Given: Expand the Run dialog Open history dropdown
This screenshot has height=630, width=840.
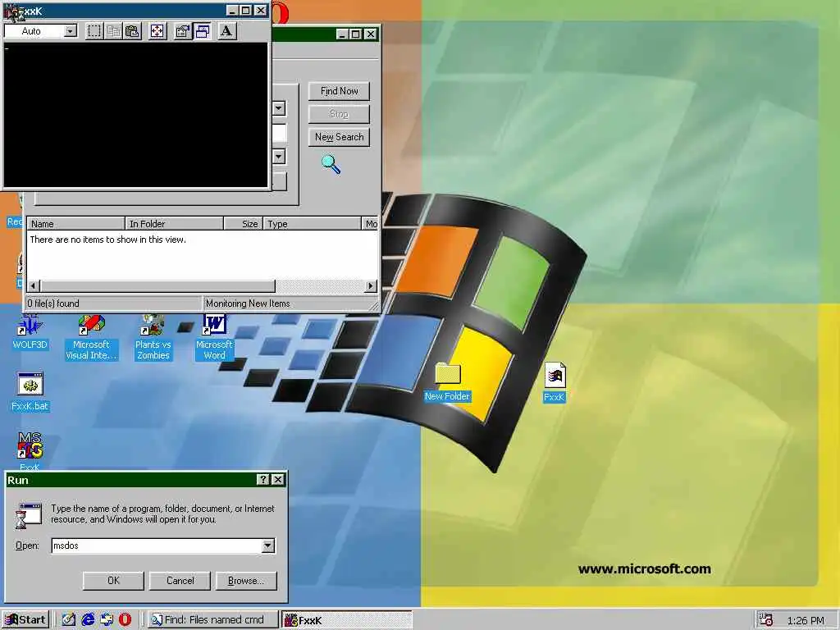Looking at the screenshot, I should (x=268, y=546).
